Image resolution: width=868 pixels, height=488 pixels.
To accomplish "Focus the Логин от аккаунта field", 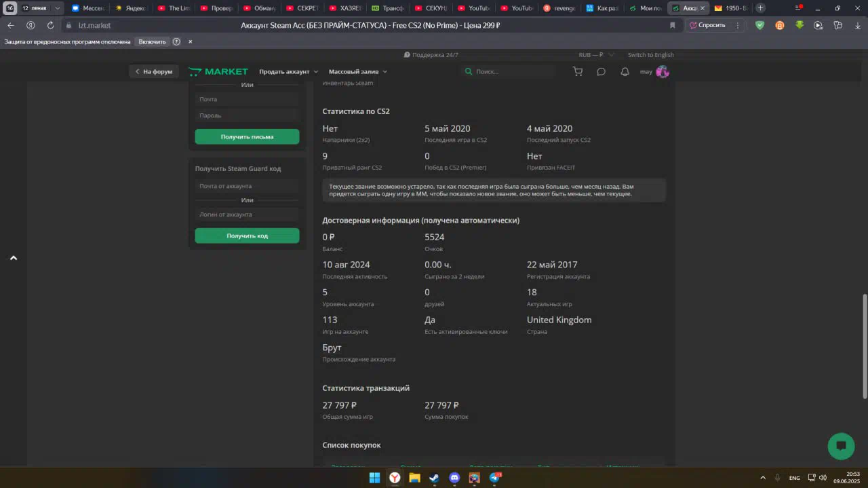I will pyautogui.click(x=247, y=214).
